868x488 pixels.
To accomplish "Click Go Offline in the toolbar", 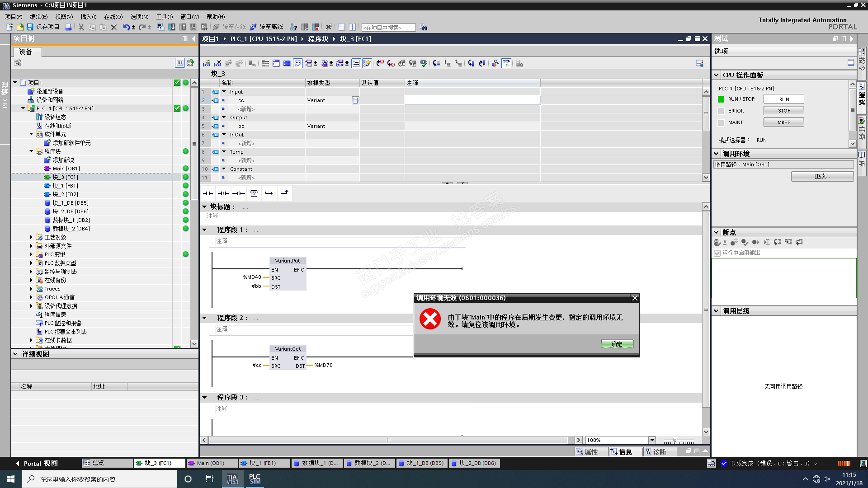I will click(x=266, y=27).
